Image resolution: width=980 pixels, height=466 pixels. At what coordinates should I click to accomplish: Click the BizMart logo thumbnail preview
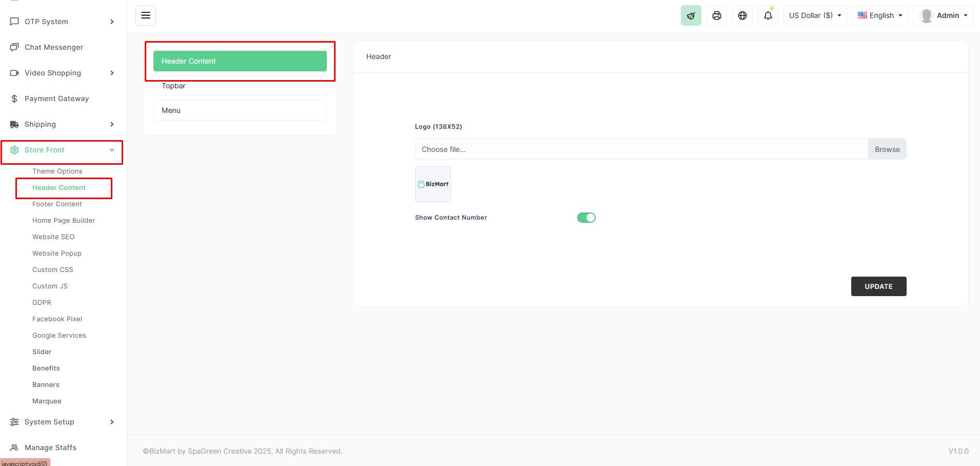coord(433,184)
